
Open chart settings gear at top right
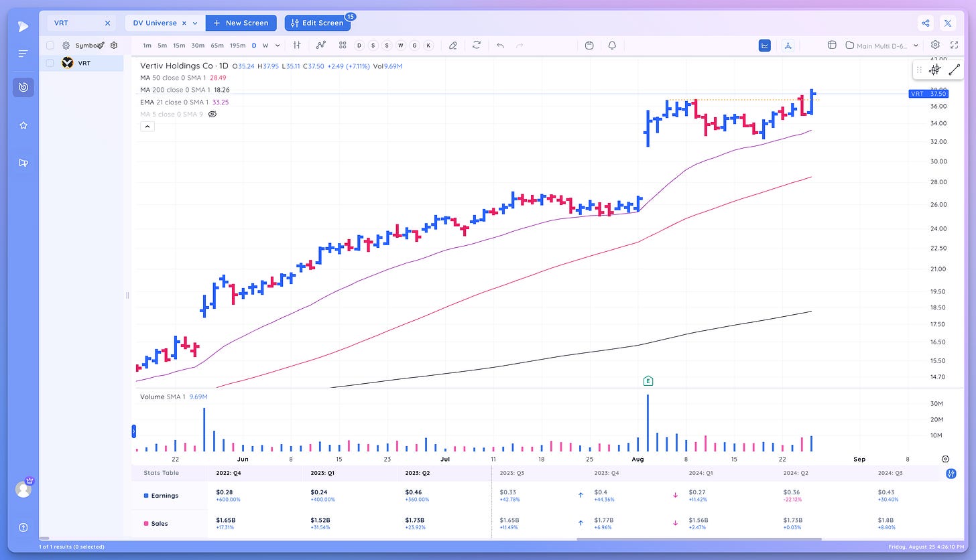(x=935, y=45)
